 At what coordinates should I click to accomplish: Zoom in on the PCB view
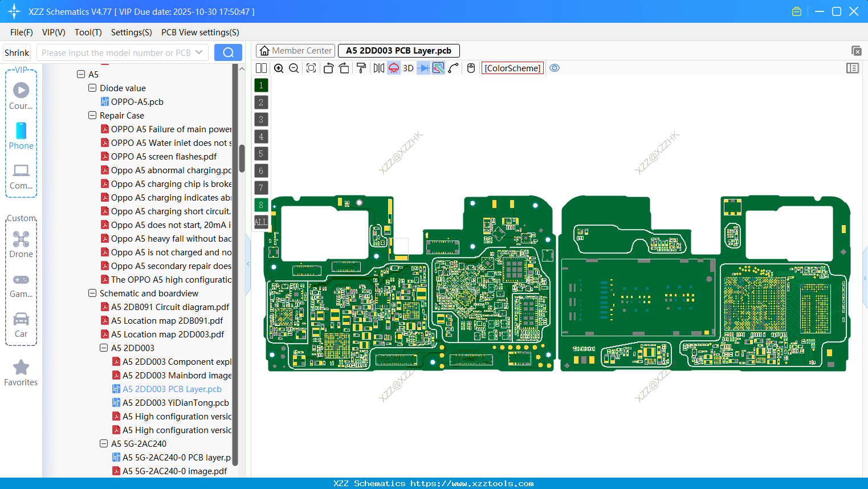click(279, 68)
